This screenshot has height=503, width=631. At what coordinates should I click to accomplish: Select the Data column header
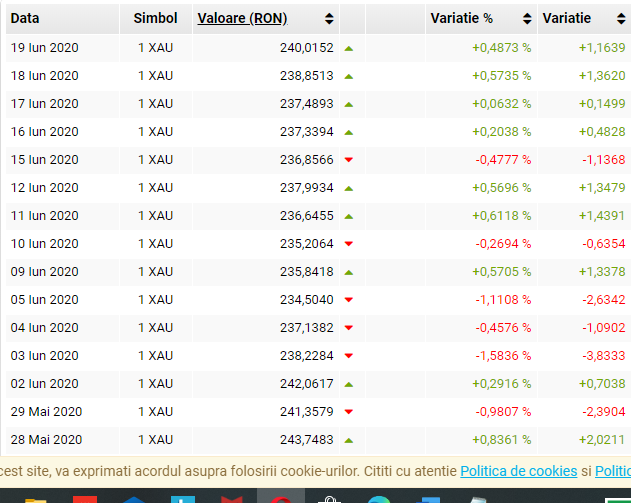[x=25, y=18]
